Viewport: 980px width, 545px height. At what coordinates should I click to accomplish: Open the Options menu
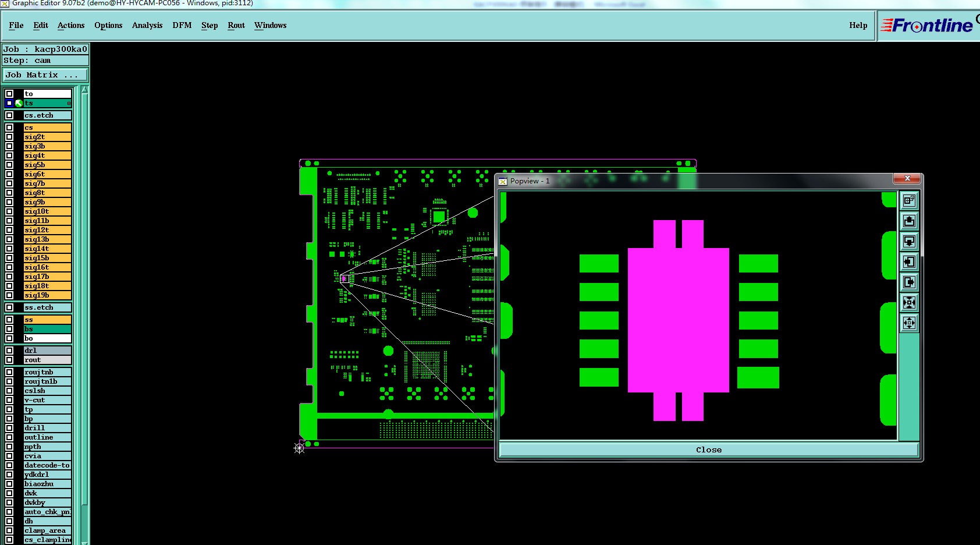click(x=108, y=25)
